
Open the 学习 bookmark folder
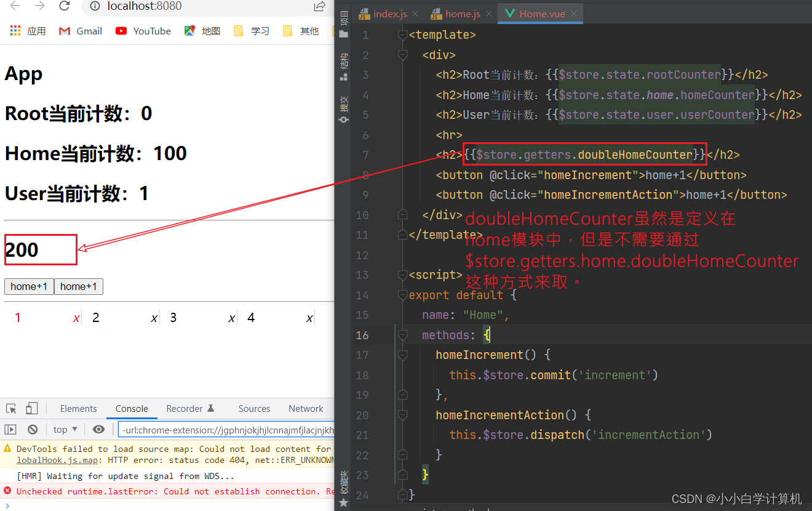[252, 31]
